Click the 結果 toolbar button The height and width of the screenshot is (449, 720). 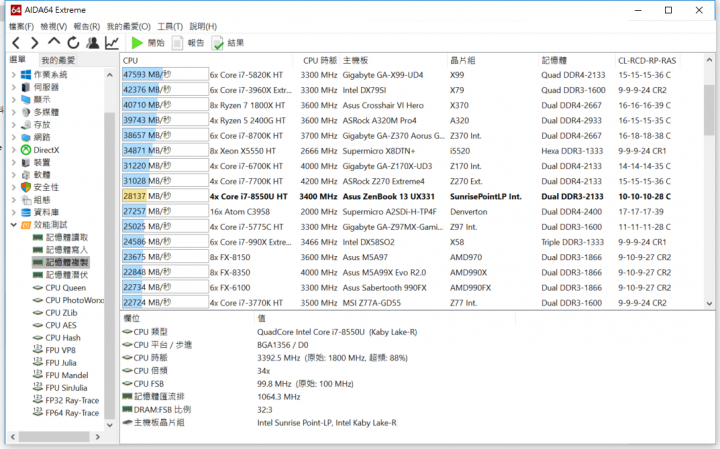(228, 43)
